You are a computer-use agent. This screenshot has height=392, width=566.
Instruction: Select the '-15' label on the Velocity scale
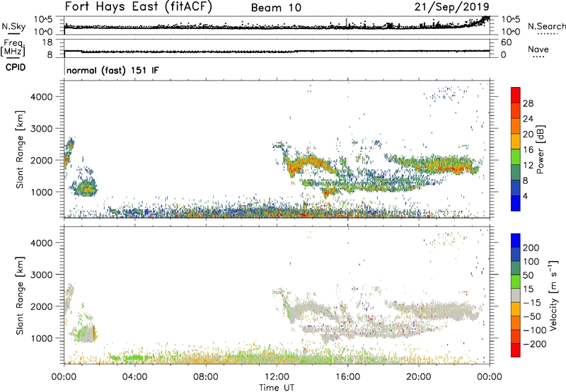pyautogui.click(x=532, y=303)
